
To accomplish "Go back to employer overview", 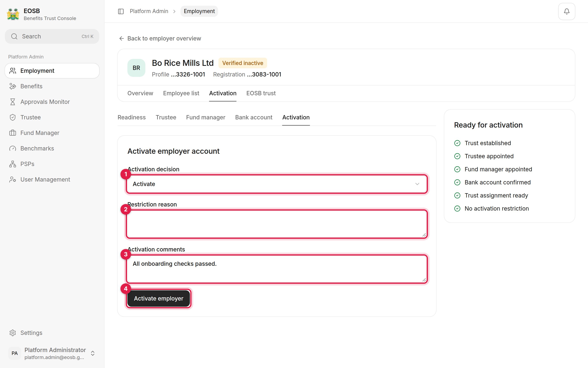I will click(x=160, y=38).
